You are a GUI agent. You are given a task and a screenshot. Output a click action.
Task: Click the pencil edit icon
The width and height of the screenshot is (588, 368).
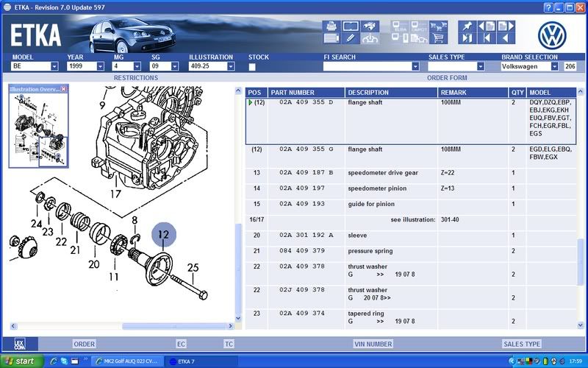(x=351, y=38)
